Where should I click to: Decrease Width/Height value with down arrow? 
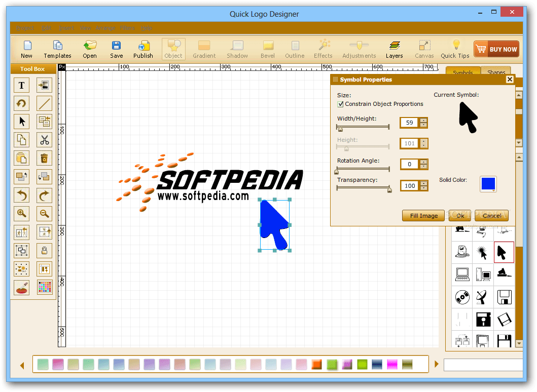[x=423, y=125]
